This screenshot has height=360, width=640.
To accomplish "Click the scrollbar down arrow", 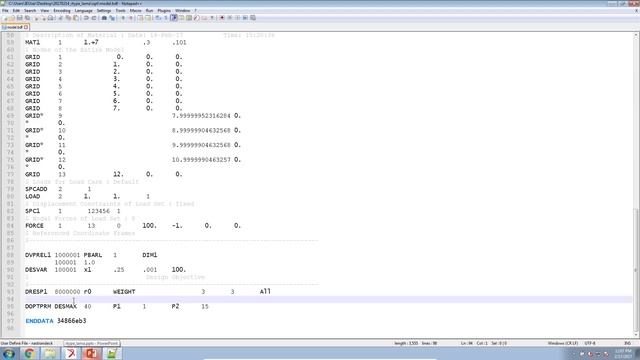I will 636,334.
